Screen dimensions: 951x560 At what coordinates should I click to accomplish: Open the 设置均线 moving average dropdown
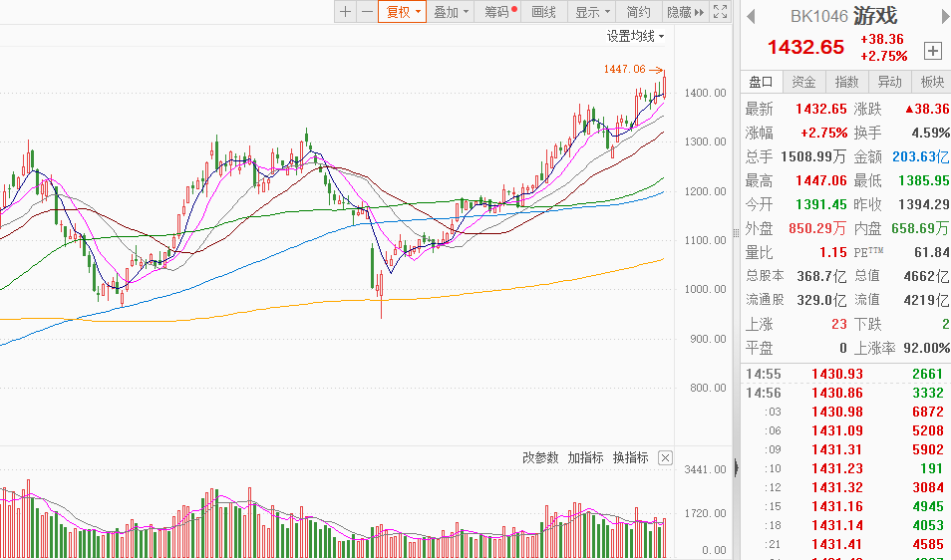click(635, 36)
